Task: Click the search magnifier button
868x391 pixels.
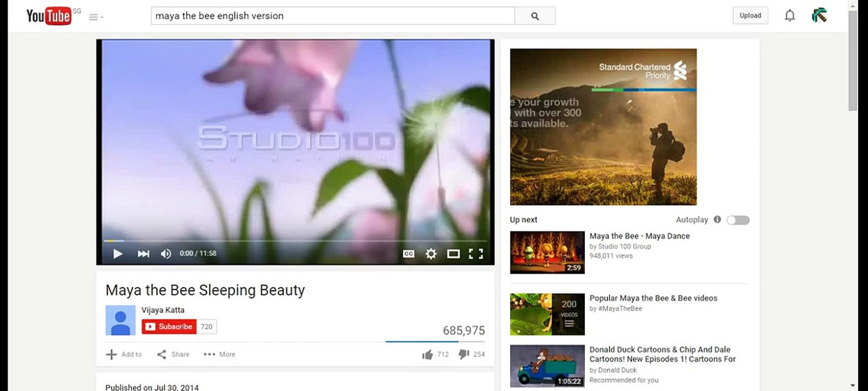Action: click(x=535, y=16)
